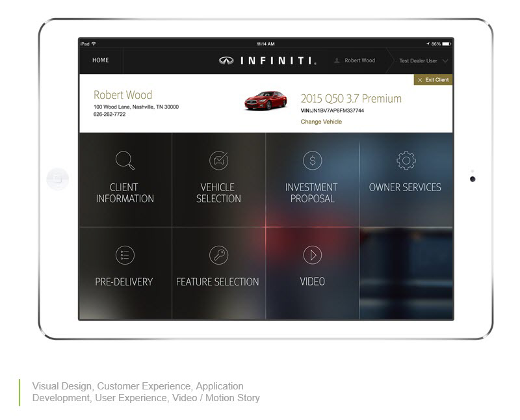Open the OWNER SERVICES tile label
This screenshot has width=520, height=420.
click(405, 187)
